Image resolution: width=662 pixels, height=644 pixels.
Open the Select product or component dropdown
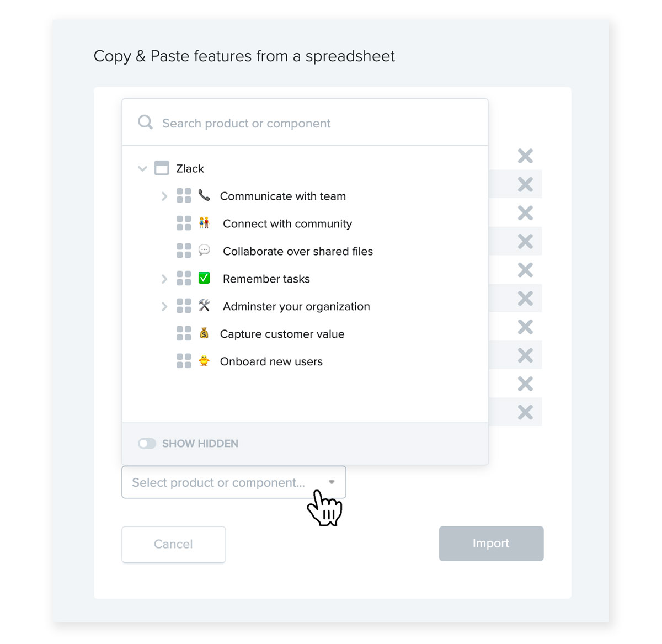click(x=234, y=482)
